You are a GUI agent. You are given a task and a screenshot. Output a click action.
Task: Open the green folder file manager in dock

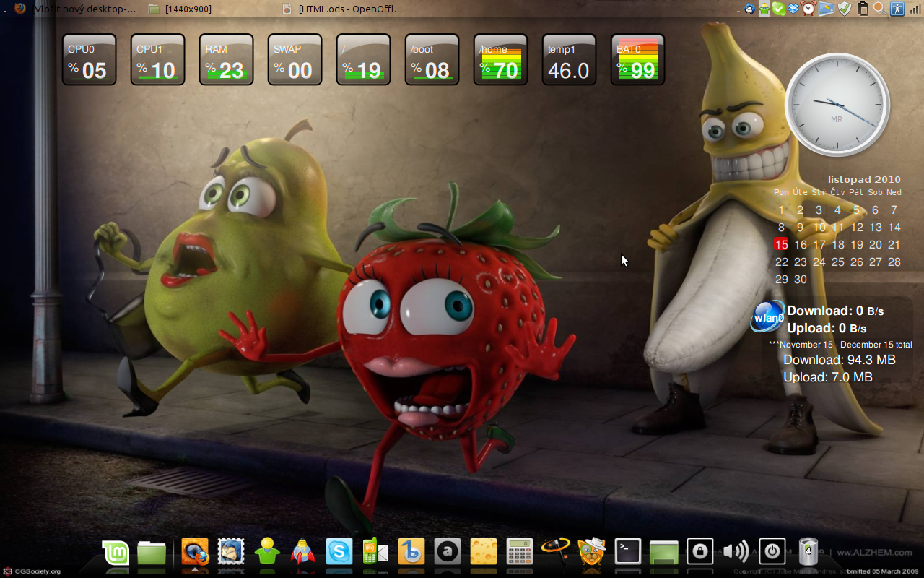pos(152,553)
